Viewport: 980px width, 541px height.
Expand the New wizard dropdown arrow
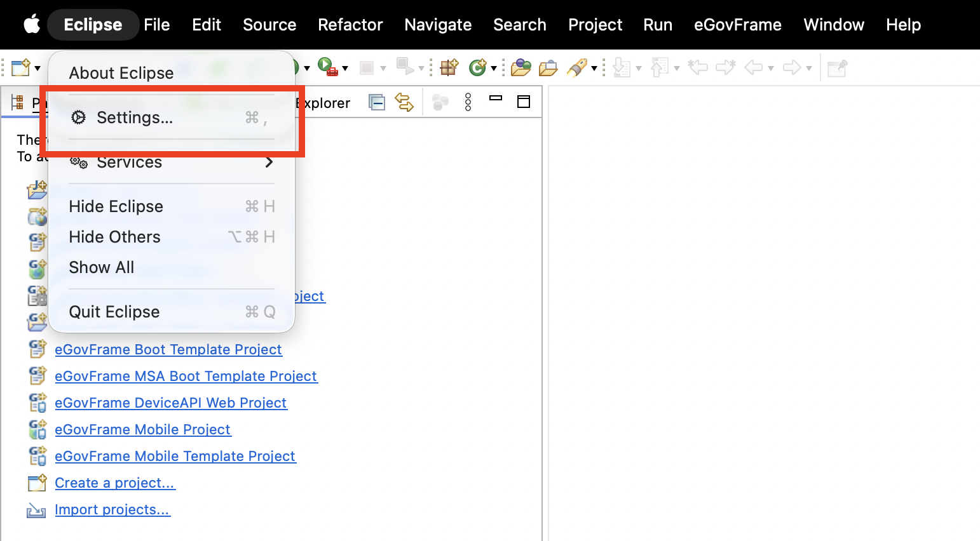point(37,68)
